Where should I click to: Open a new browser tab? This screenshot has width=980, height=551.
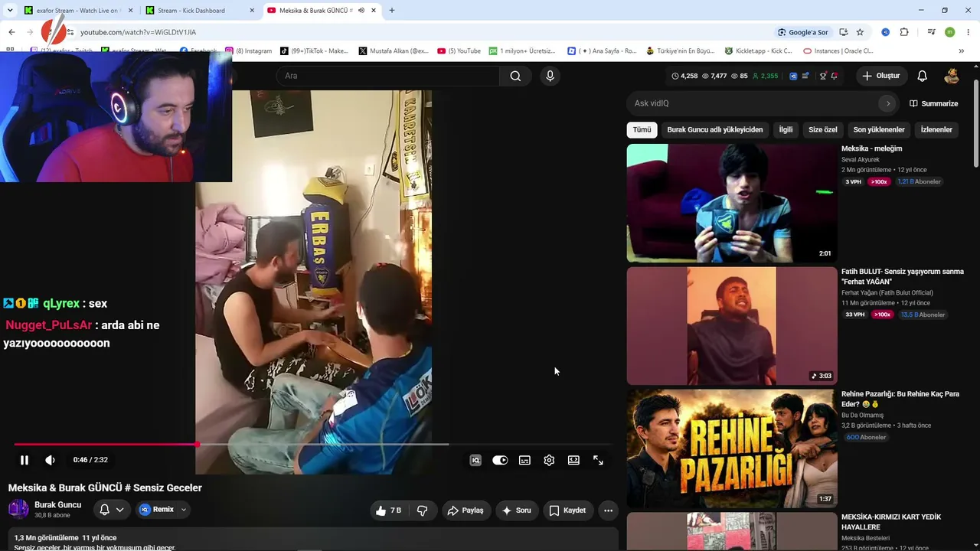tap(392, 11)
